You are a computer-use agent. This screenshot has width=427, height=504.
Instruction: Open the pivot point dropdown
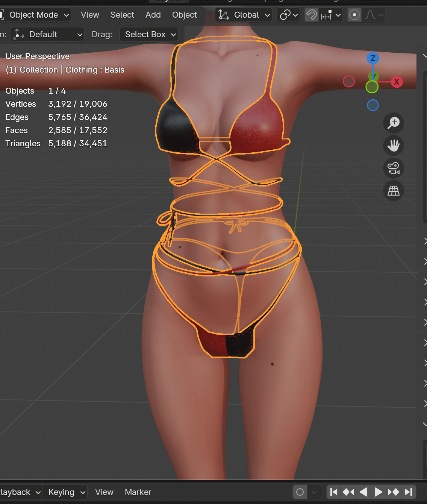click(288, 15)
